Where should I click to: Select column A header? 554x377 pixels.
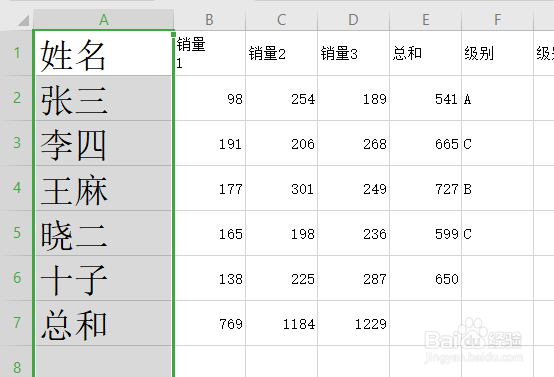[x=104, y=19]
